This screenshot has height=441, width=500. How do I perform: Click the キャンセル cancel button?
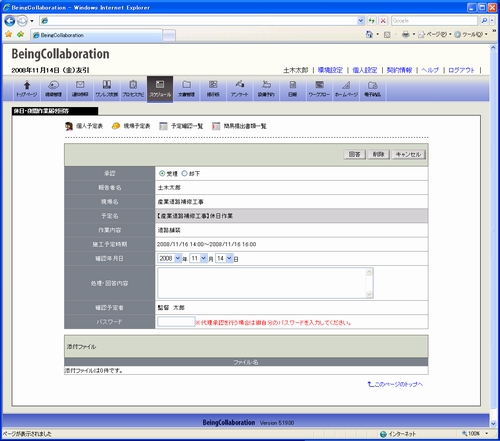coord(408,154)
